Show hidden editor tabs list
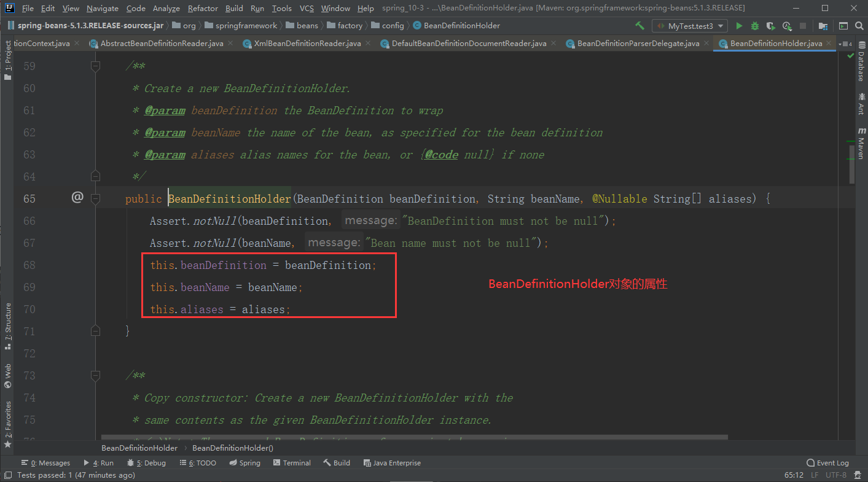This screenshot has width=868, height=482. [846, 44]
